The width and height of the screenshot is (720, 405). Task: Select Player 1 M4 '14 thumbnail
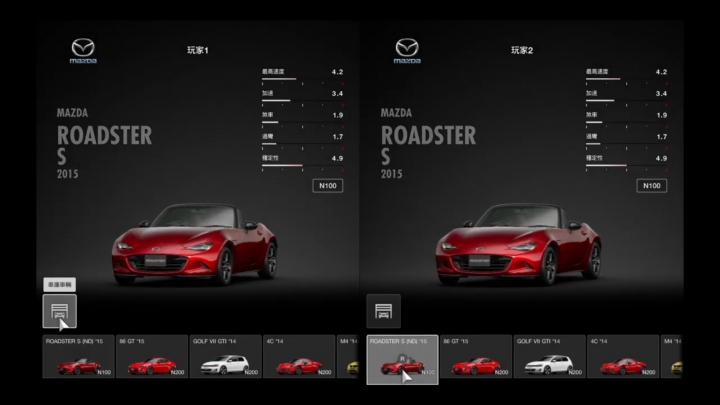coord(348,357)
